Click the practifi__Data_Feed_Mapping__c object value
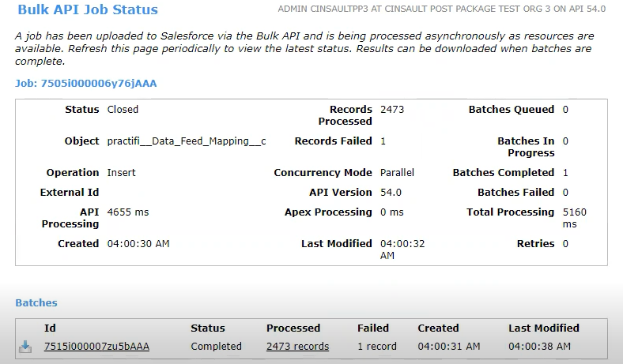The width and height of the screenshot is (623, 364). [x=187, y=141]
